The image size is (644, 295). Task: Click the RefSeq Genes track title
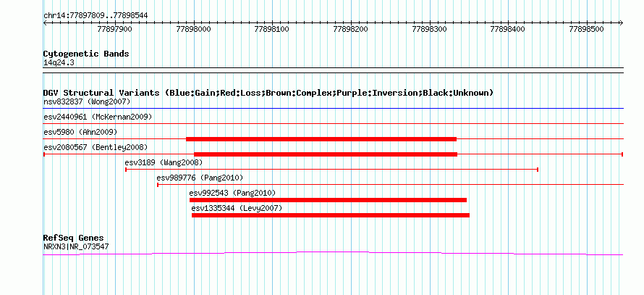tap(74, 238)
